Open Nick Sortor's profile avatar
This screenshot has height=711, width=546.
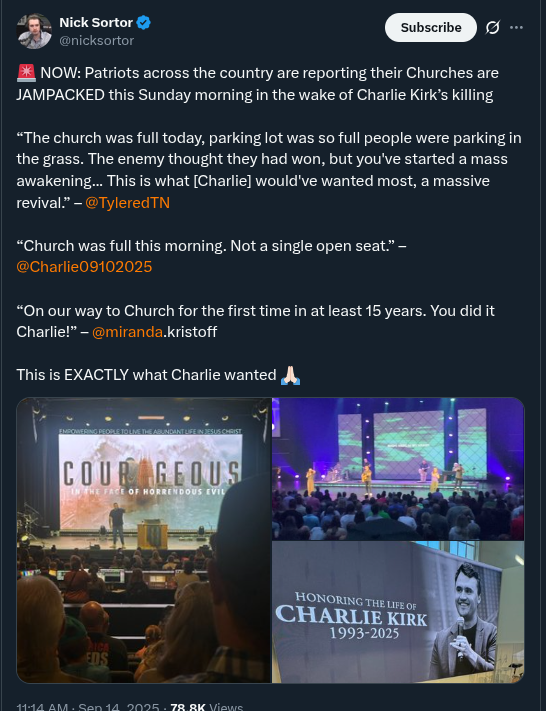point(34,31)
